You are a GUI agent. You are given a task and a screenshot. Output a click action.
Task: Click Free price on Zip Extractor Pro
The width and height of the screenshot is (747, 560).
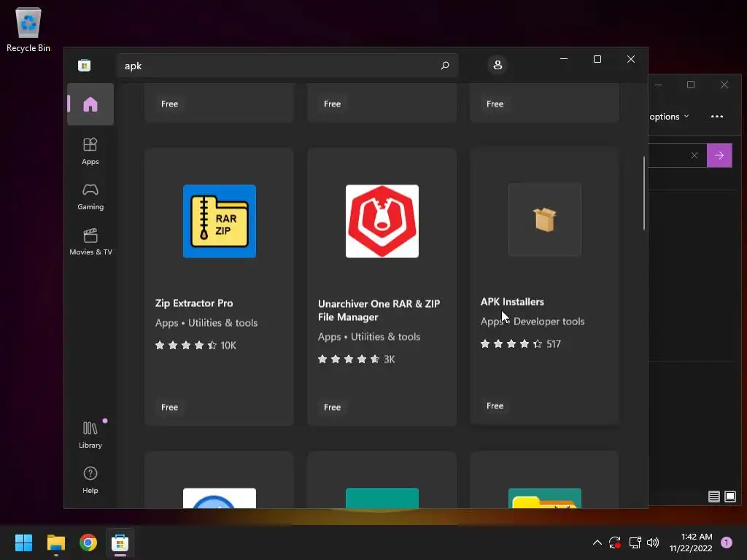tap(169, 407)
